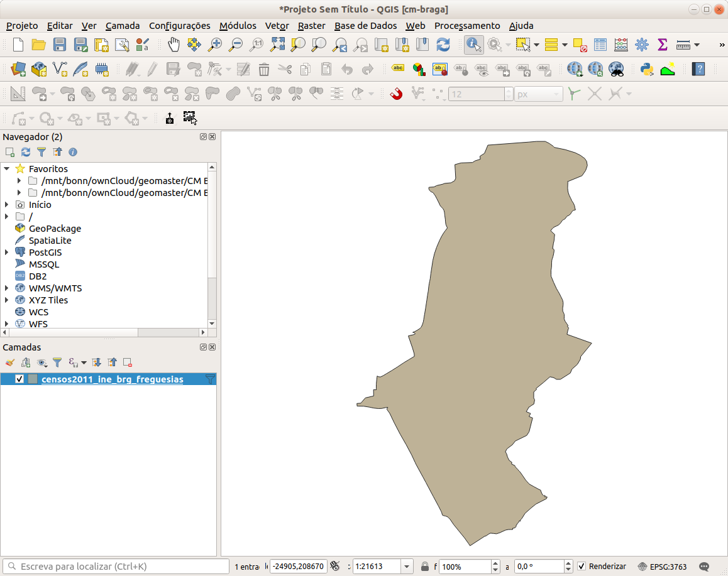Collapse the Favoritos tree node
Screen dimensions: 728x576
pyautogui.click(x=6, y=169)
